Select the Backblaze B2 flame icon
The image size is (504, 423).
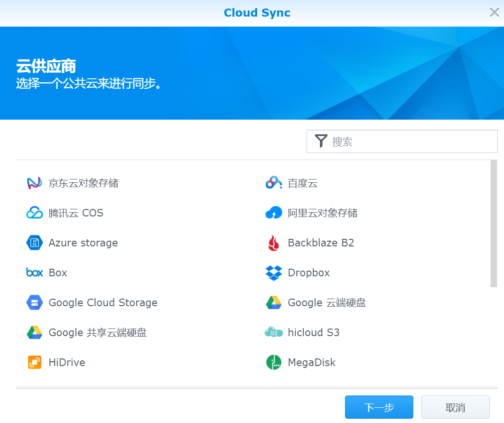(273, 243)
